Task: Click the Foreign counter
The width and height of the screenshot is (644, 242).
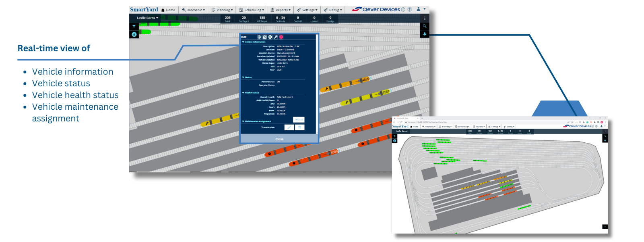Action: [330, 19]
